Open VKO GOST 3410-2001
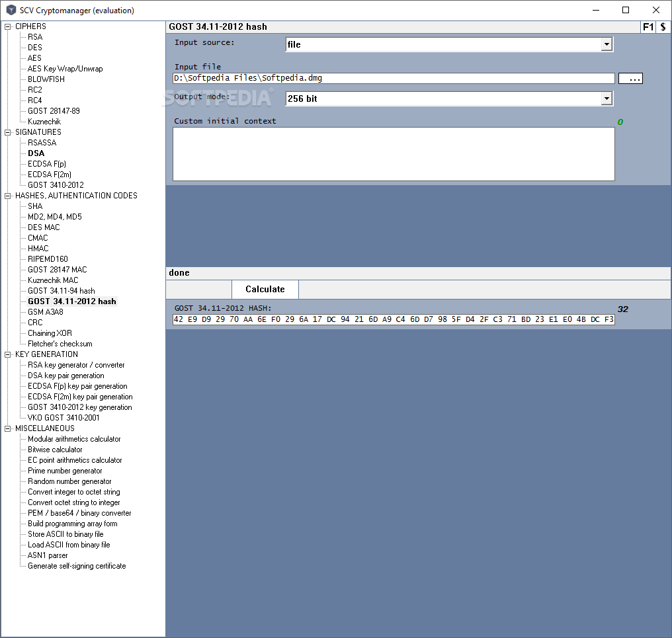 (x=63, y=418)
